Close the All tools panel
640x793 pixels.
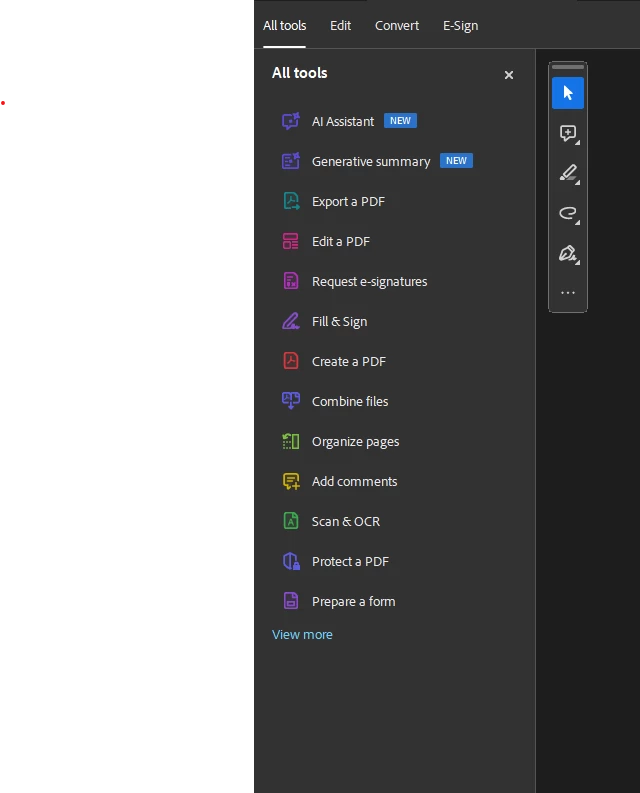[x=509, y=75]
